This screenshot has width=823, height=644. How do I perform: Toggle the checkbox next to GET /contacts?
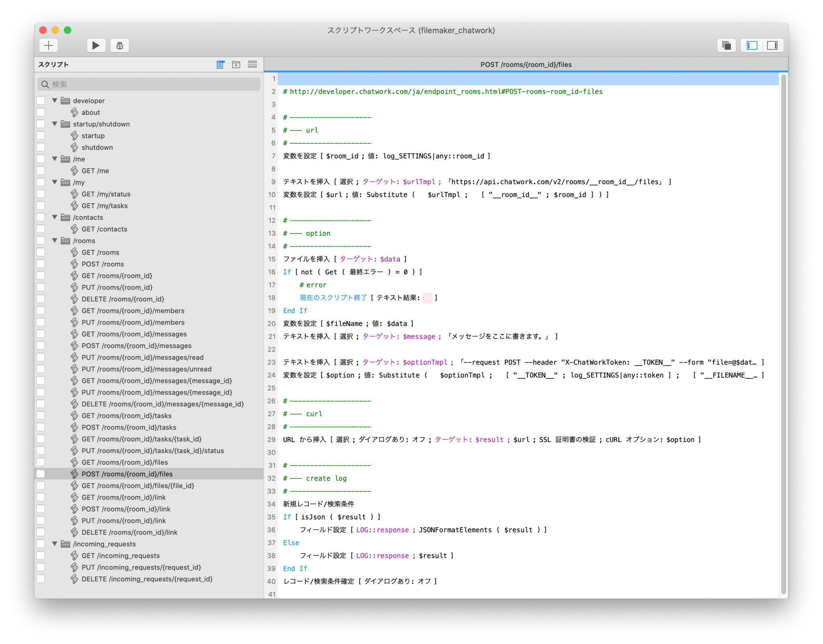[41, 229]
